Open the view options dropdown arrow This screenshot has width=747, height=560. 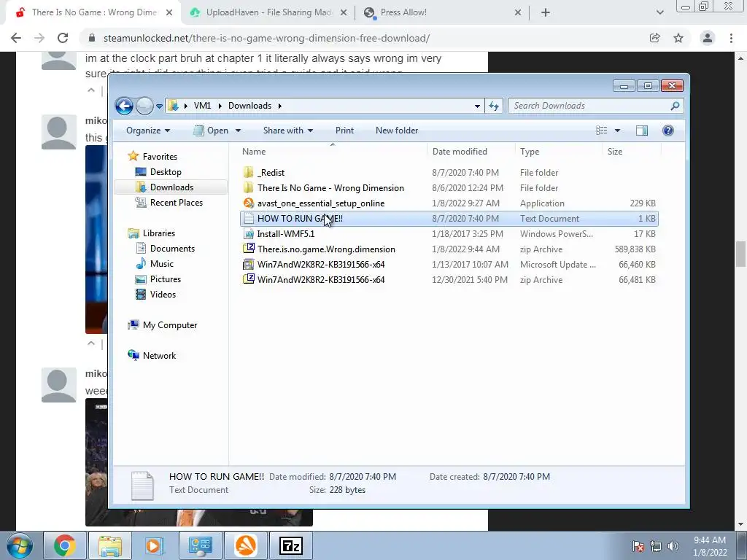[x=617, y=131]
